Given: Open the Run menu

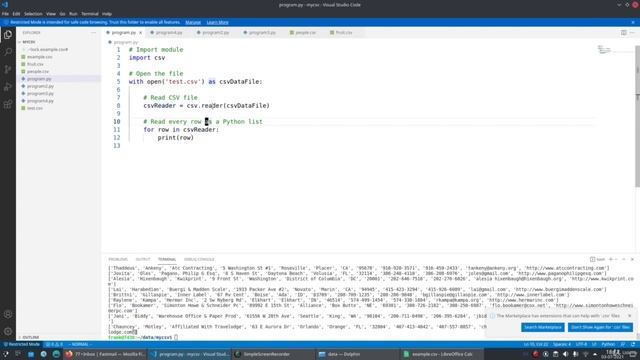Looking at the screenshot, I should [x=73, y=14].
